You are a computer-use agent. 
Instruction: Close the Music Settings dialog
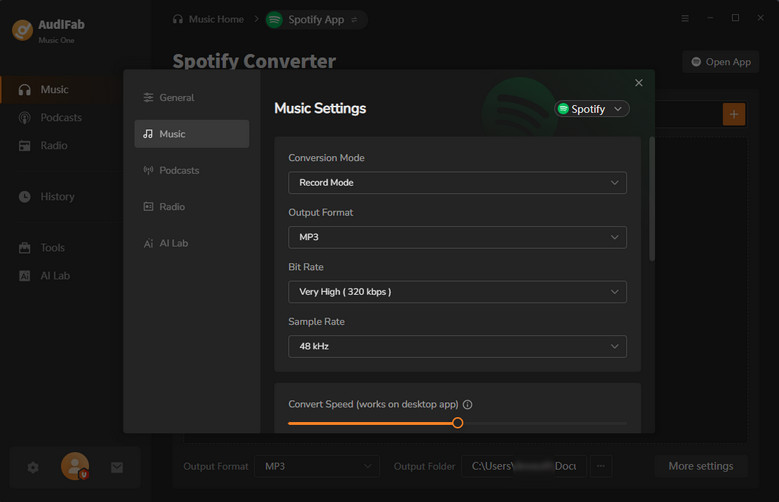[x=639, y=83]
